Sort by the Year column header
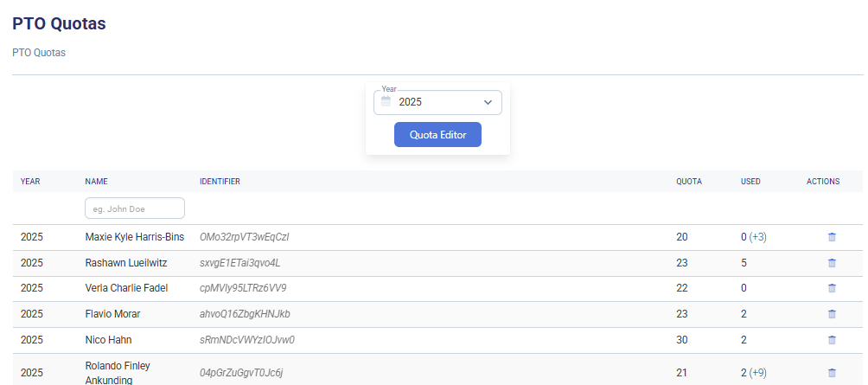 [30, 182]
